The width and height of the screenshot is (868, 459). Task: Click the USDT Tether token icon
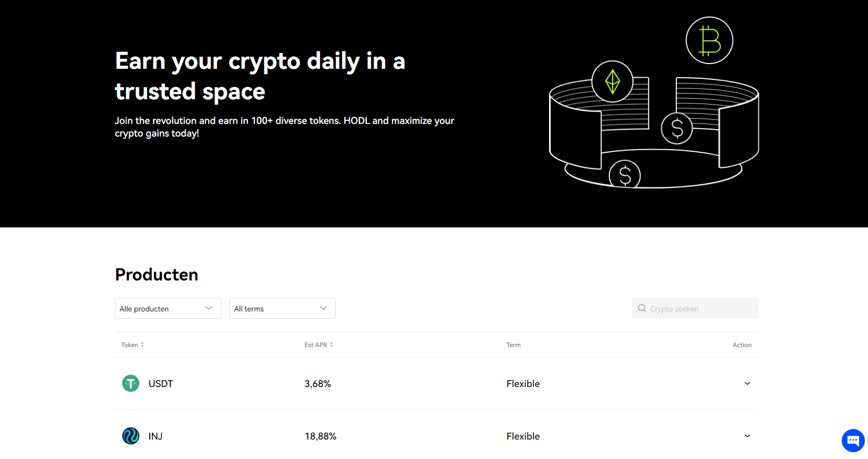(131, 383)
